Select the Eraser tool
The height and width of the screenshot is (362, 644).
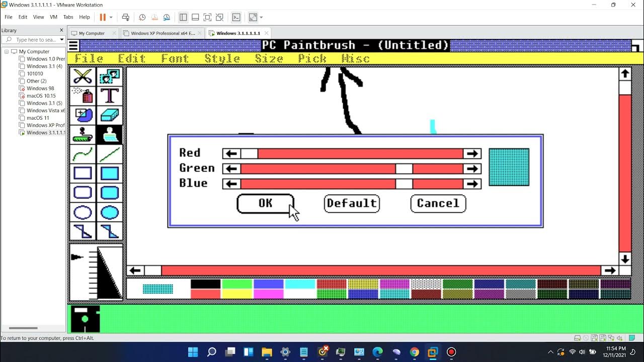109,115
